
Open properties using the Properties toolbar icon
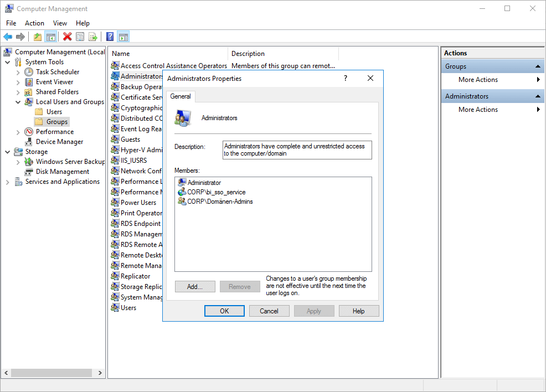point(80,37)
